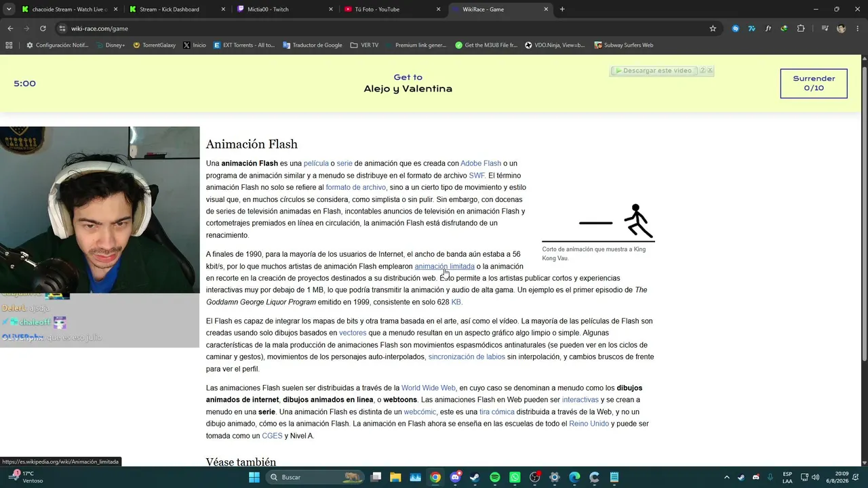The width and height of the screenshot is (868, 488).
Task: Open the Extensions puzzle icon
Action: [801, 28]
